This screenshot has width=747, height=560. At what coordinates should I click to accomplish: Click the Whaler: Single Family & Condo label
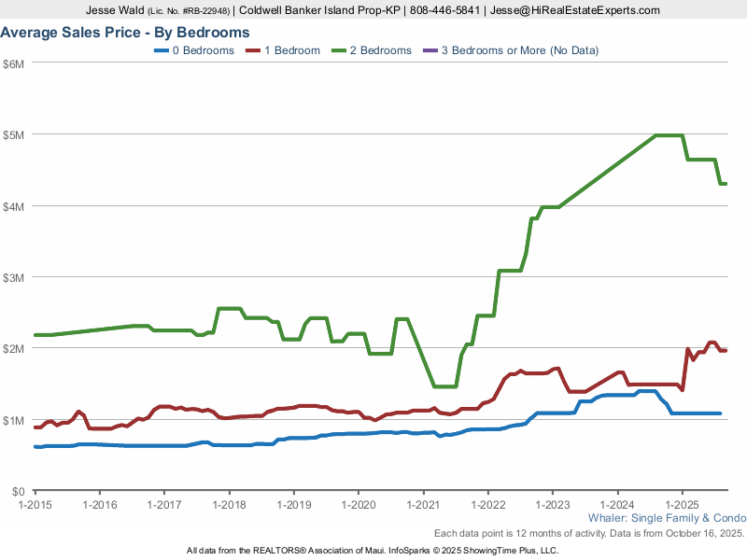tap(667, 518)
